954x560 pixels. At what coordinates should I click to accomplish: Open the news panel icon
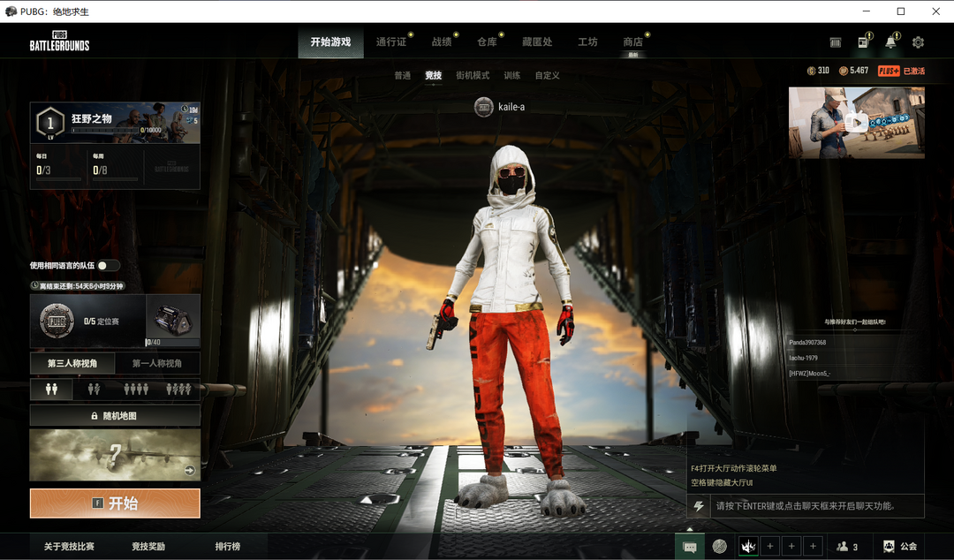pyautogui.click(x=863, y=42)
